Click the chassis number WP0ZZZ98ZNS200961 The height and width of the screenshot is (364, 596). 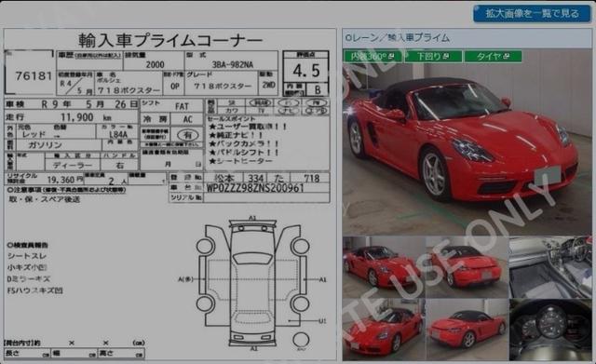click(255, 188)
